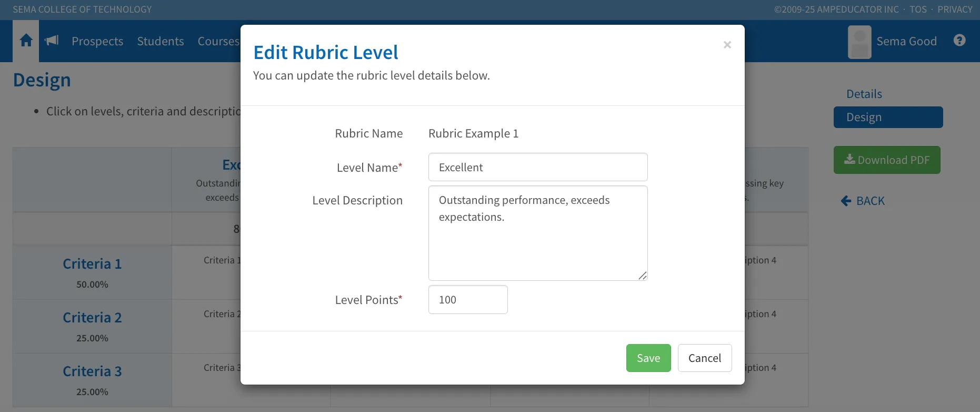This screenshot has width=980, height=412.
Task: Open the PRIVACY link in header
Action: tap(955, 9)
